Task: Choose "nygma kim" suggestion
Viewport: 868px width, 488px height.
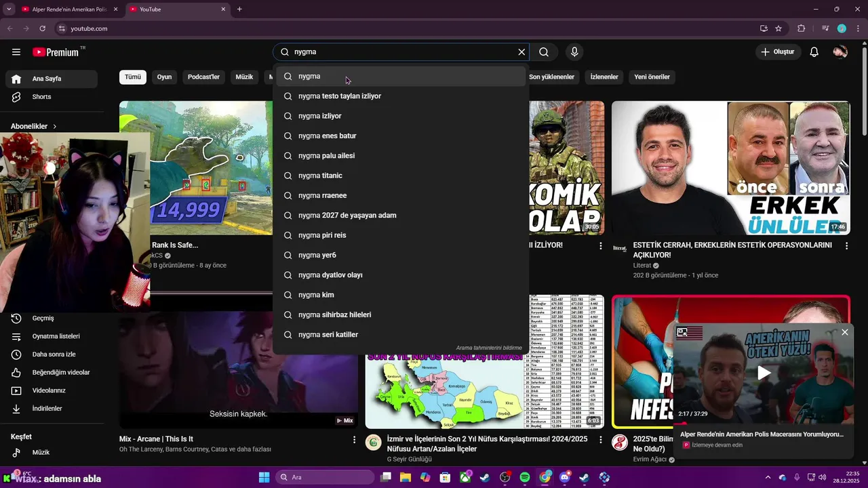Action: (400, 295)
